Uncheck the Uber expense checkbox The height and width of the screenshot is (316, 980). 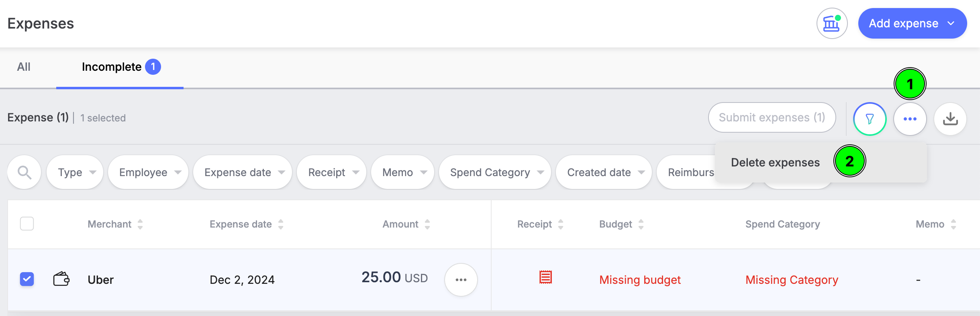[x=27, y=279]
